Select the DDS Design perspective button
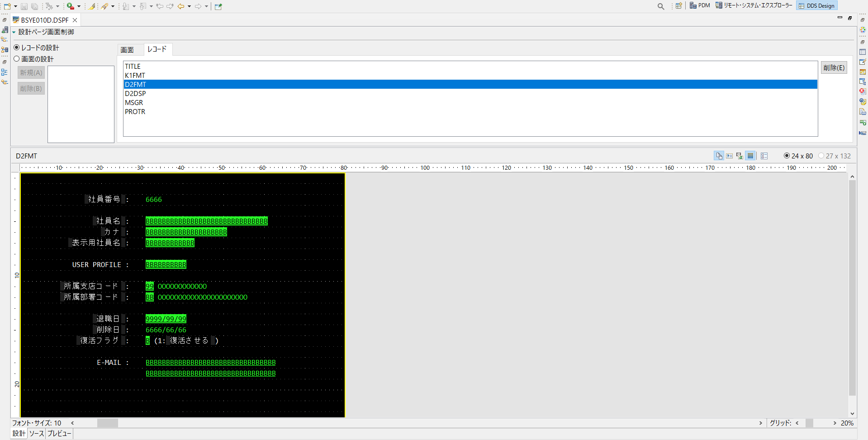The width and height of the screenshot is (868, 440). point(816,5)
